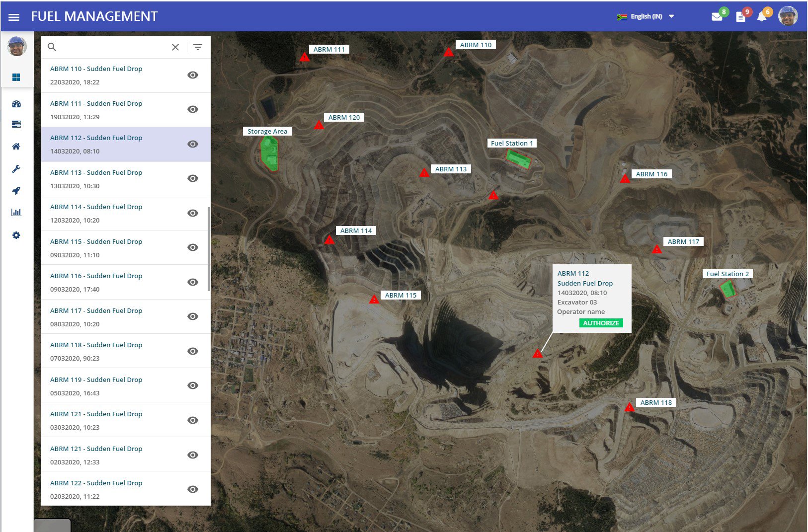808x532 pixels.
Task: Open the list rows sidebar icon
Action: click(16, 124)
